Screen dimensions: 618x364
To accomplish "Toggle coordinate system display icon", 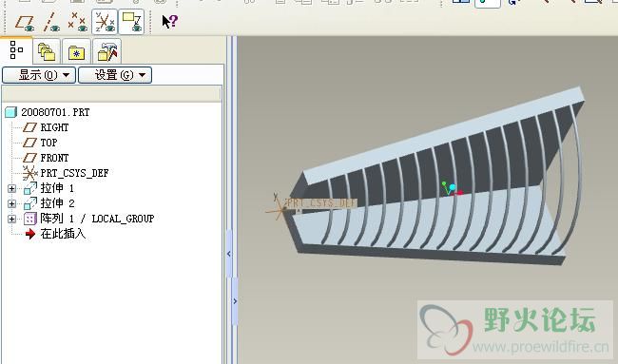I will (105, 22).
